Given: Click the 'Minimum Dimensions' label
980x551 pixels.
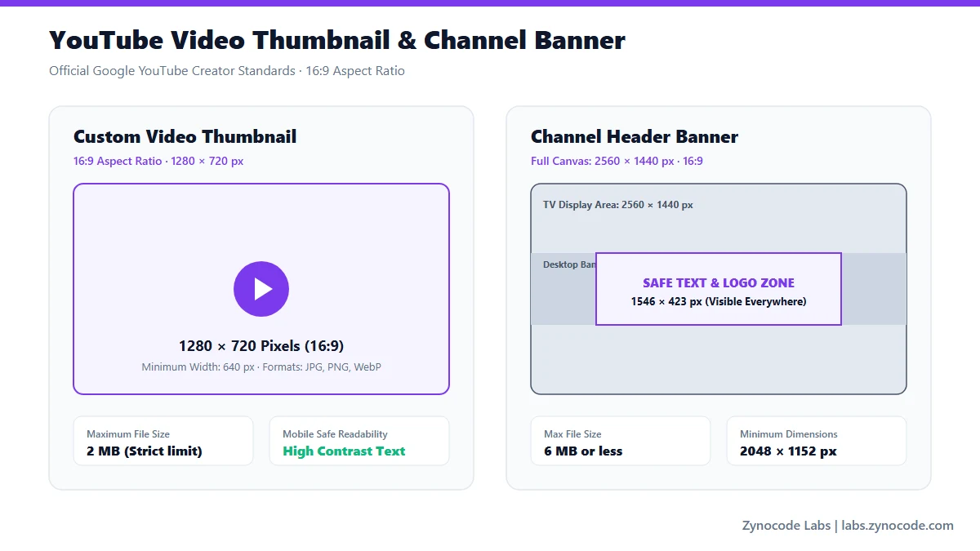Looking at the screenshot, I should pos(789,434).
